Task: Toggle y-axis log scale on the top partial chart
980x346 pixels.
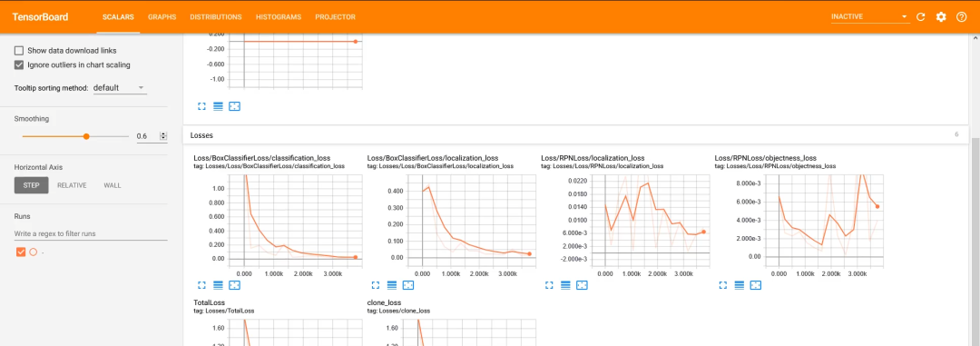Action: pos(218,106)
